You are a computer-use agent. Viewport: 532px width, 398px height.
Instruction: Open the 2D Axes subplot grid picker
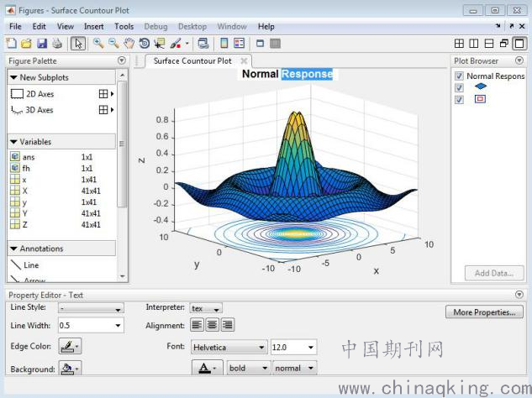(106, 94)
